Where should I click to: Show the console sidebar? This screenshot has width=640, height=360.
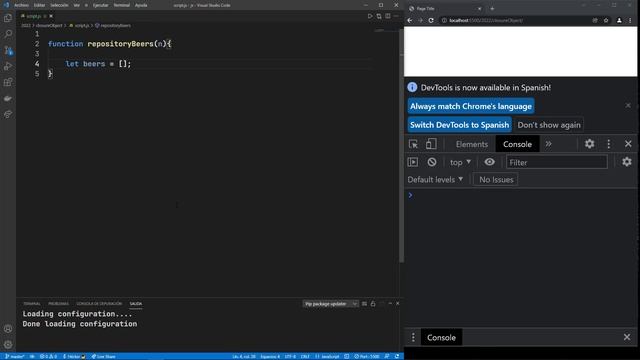pos(413,162)
